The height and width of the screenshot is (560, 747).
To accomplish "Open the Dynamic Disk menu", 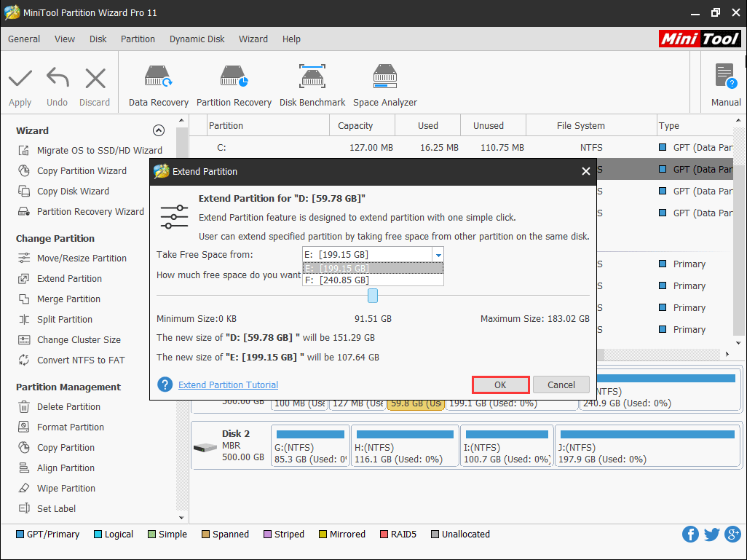I will [197, 39].
